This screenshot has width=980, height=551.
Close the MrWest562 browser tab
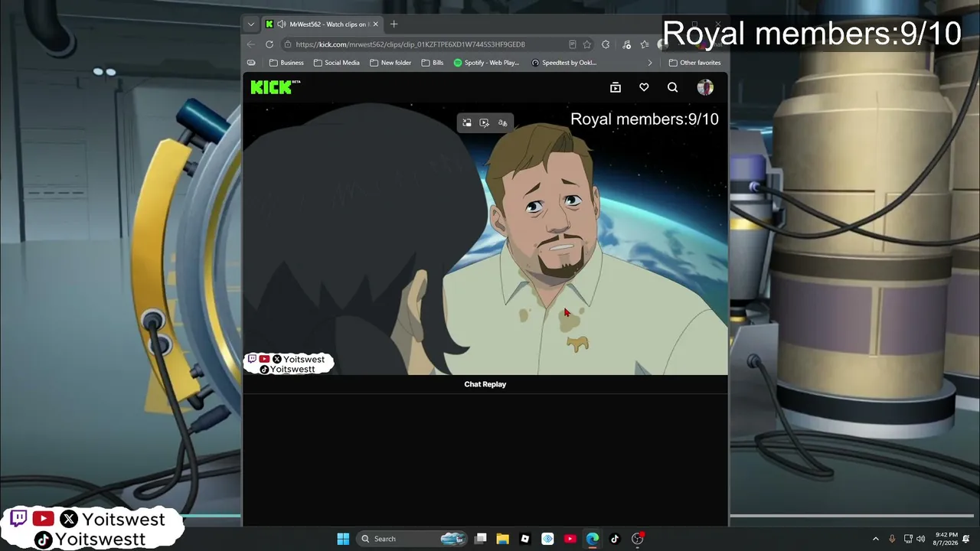click(x=375, y=24)
